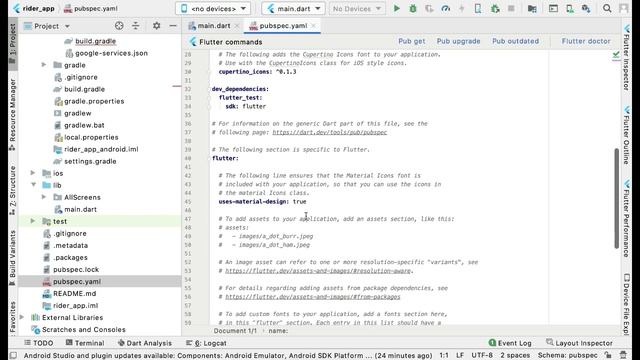Image resolution: width=640 pixels, height=360 pixels.
Task: Toggle the Flutter Outline side panel
Action: [x=627, y=135]
